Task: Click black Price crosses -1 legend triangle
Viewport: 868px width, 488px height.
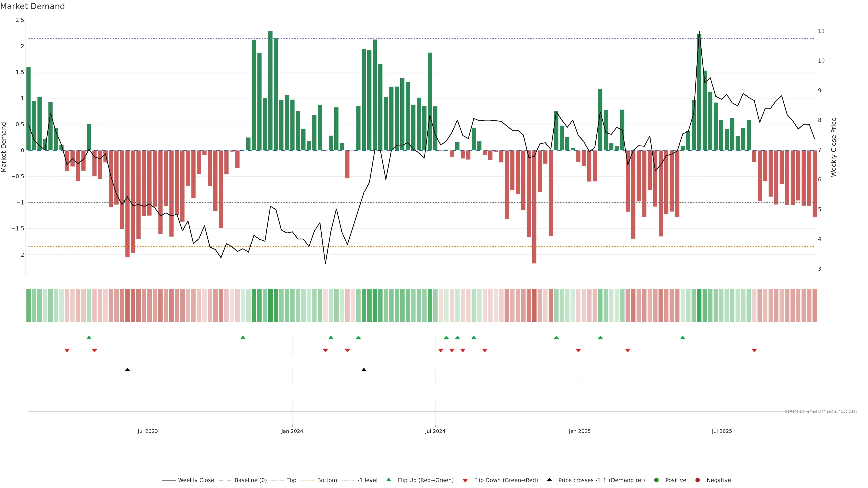Action: [549, 480]
